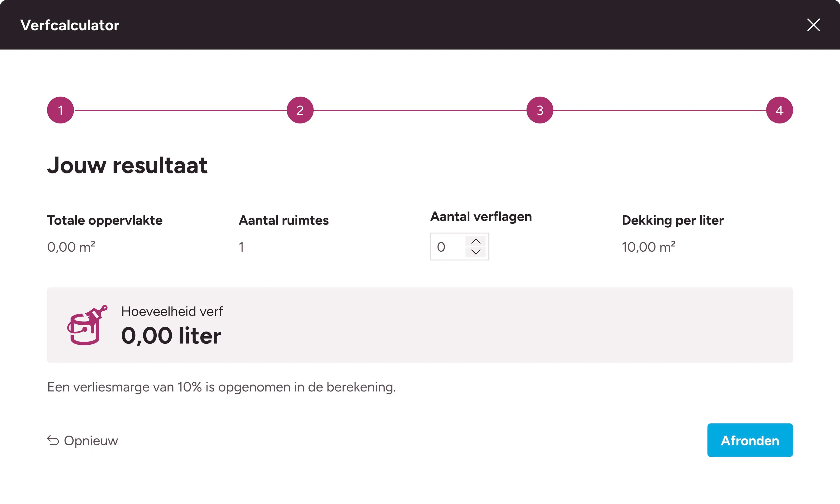
Task: Click the step 4 indicator
Action: coord(779,110)
